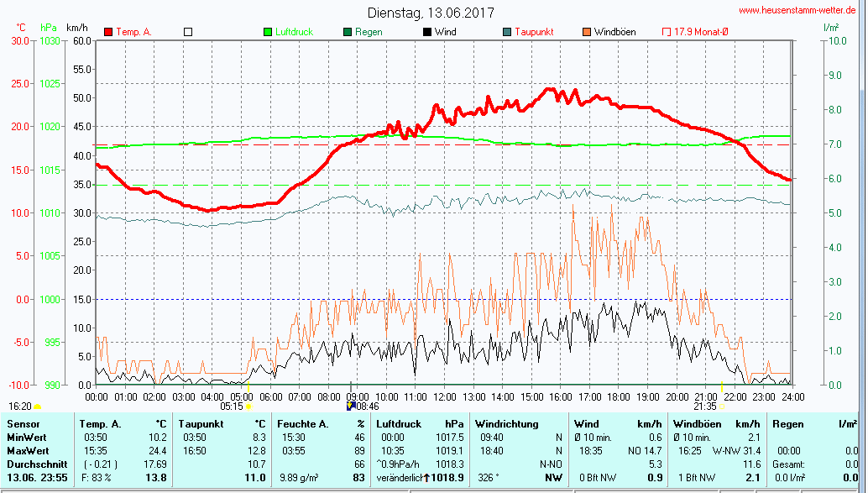Click the black Wind legend square

[x=427, y=32]
